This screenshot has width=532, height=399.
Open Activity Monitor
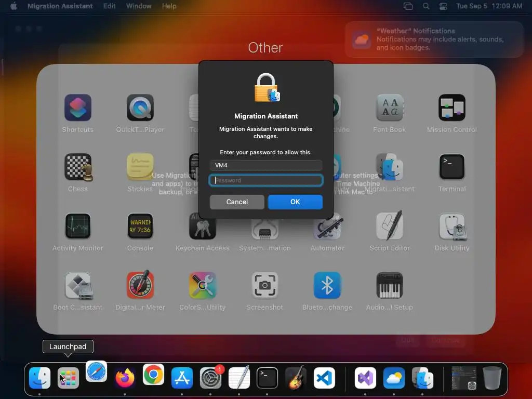[x=78, y=226]
